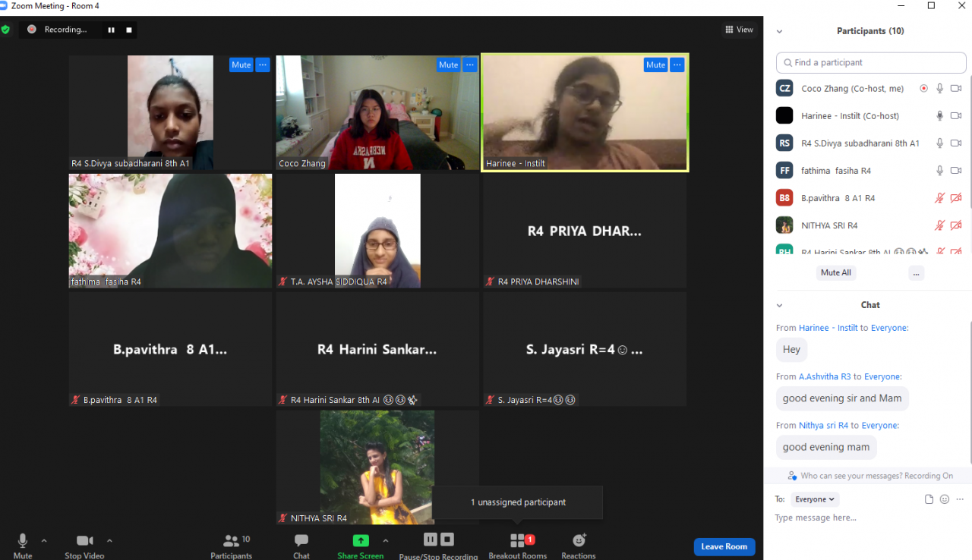972x560 pixels.
Task: Toggle Coco Zhang's camera in participants list
Action: (x=956, y=89)
